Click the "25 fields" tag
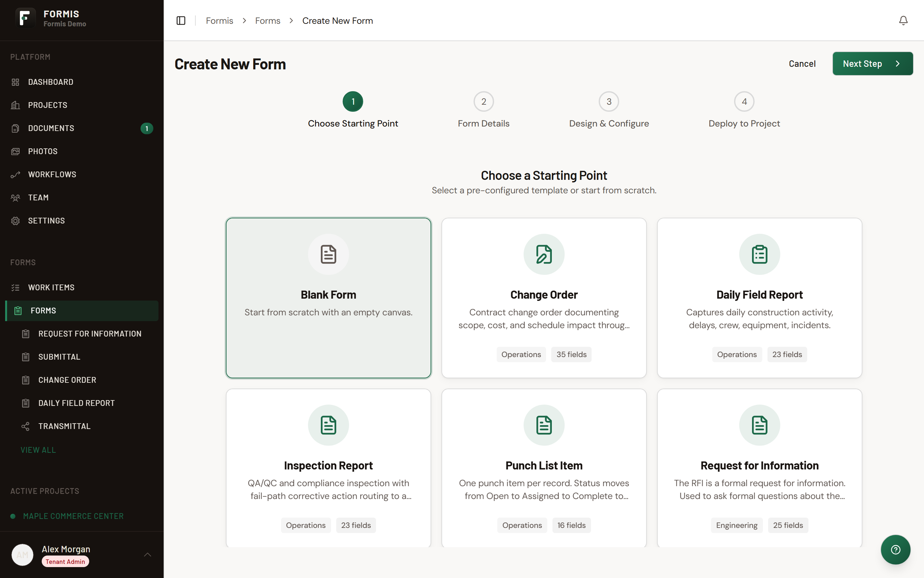 [788, 525]
